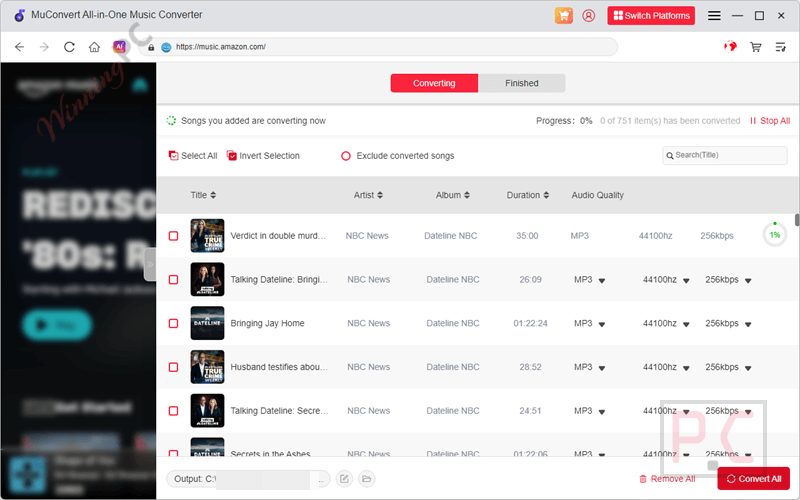Check the box for Talking Dateline: Secre...
This screenshot has width=800, height=500.
pyautogui.click(x=173, y=411)
